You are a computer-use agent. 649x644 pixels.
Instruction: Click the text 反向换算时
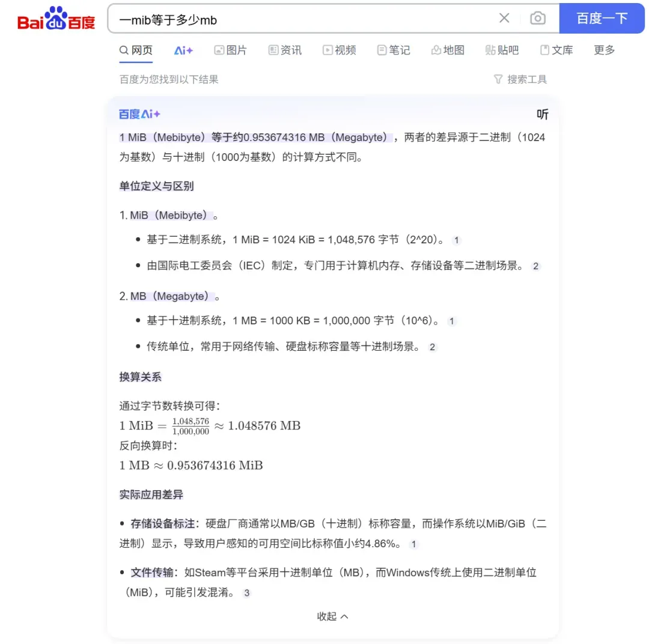148,446
